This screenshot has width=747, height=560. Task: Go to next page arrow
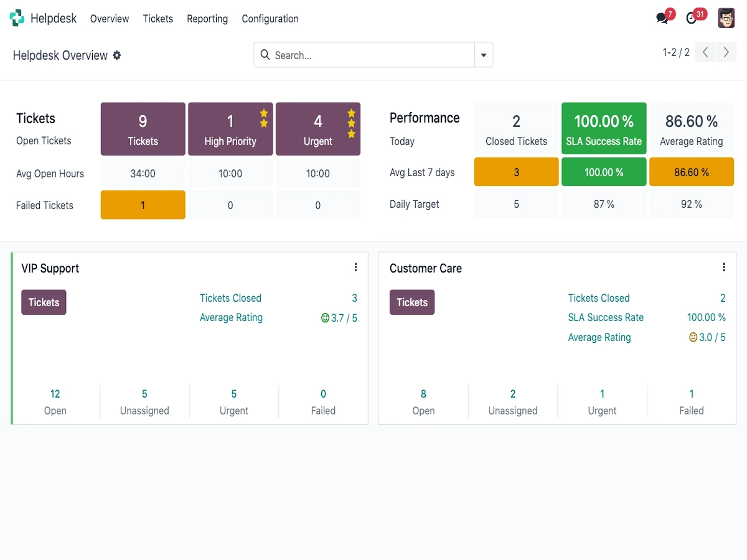726,53
